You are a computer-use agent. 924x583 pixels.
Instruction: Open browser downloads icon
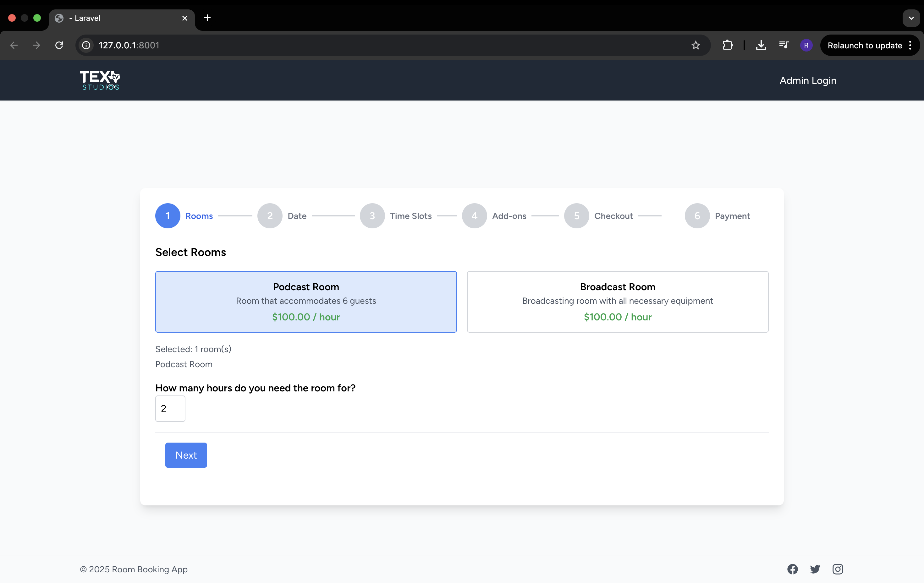point(761,45)
